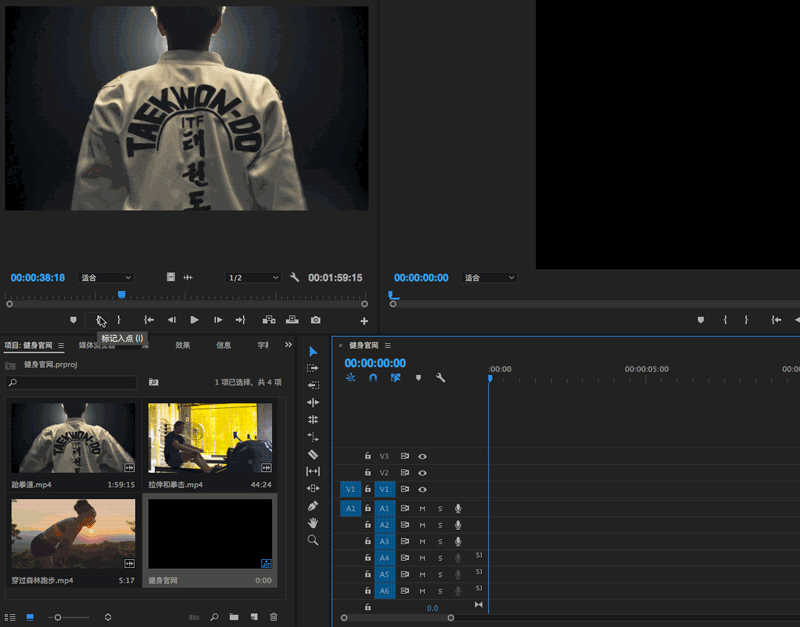Image resolution: width=800 pixels, height=627 pixels.
Task: Select the 健身官网 sequence tab
Action: click(x=364, y=345)
